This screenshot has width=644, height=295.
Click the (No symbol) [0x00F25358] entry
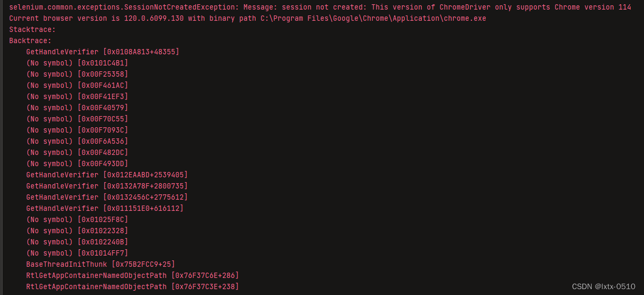point(77,75)
